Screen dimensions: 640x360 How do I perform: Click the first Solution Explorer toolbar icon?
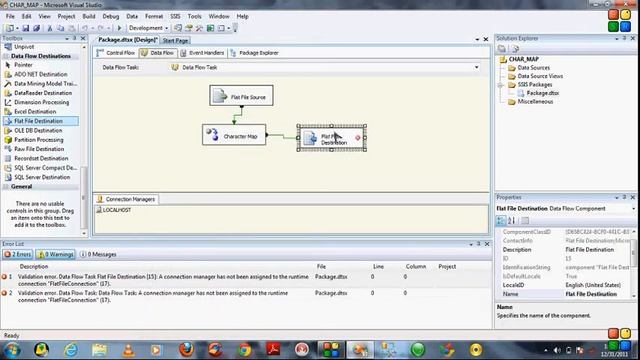click(x=502, y=49)
